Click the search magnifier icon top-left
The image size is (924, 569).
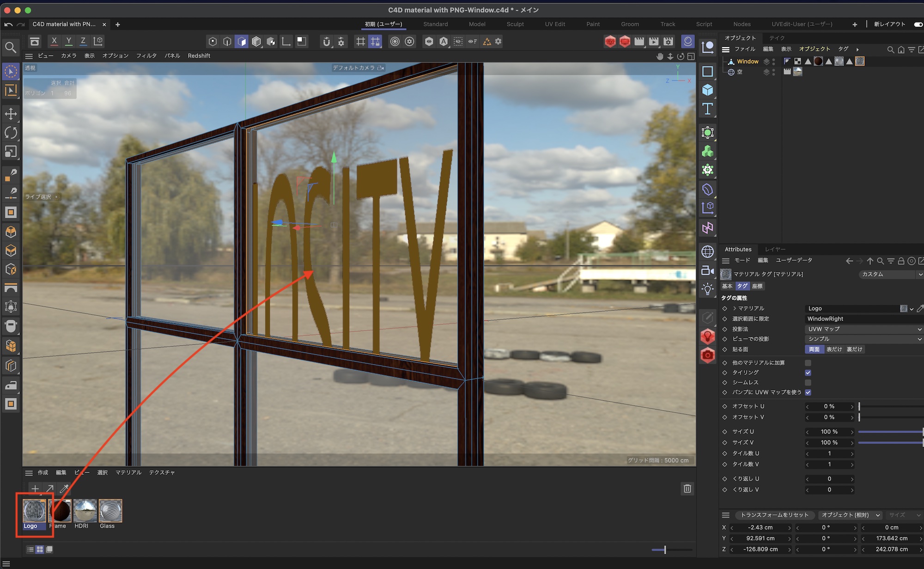(x=11, y=47)
